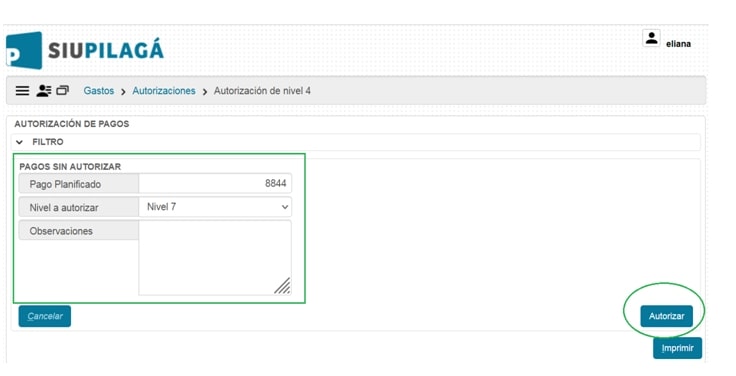
Task: Expand the FILTRO section chevron
Action: click(x=19, y=142)
